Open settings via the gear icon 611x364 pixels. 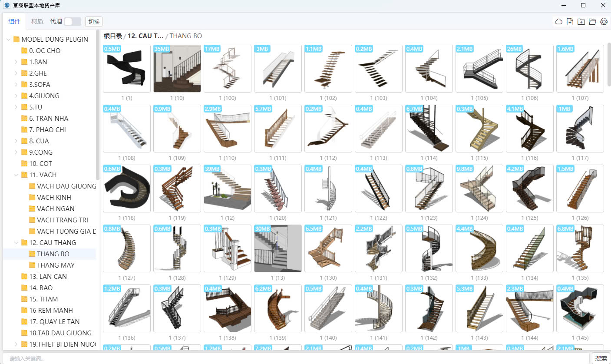click(604, 22)
